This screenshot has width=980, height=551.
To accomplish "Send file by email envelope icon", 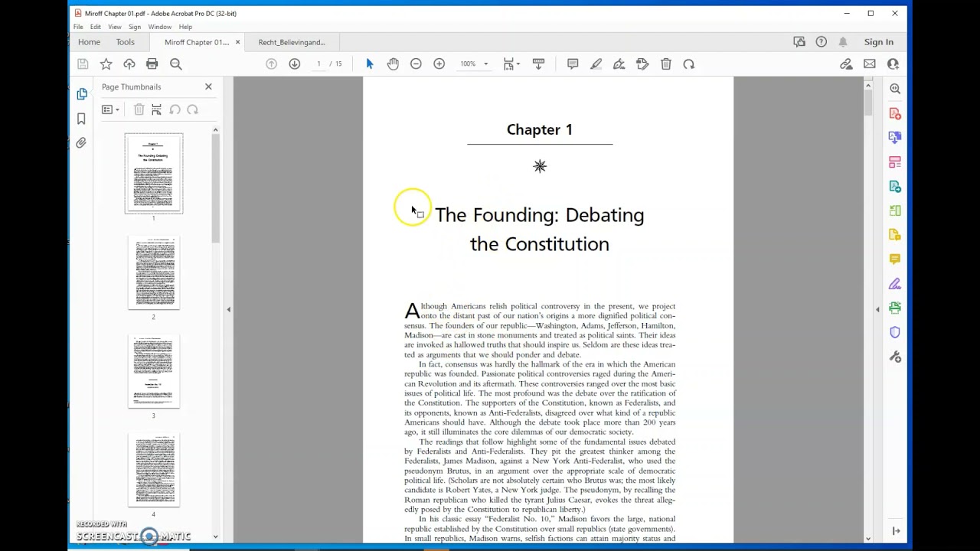I will point(870,64).
